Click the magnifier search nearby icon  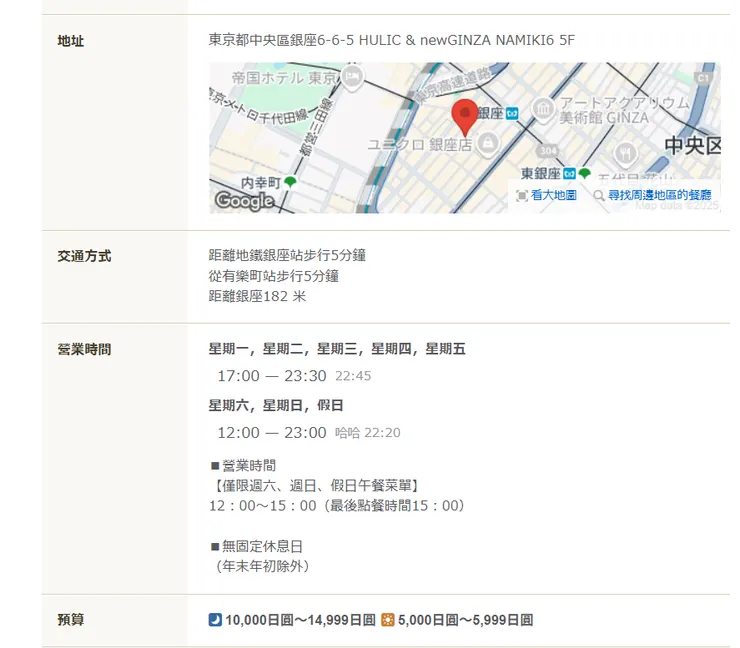pos(599,195)
